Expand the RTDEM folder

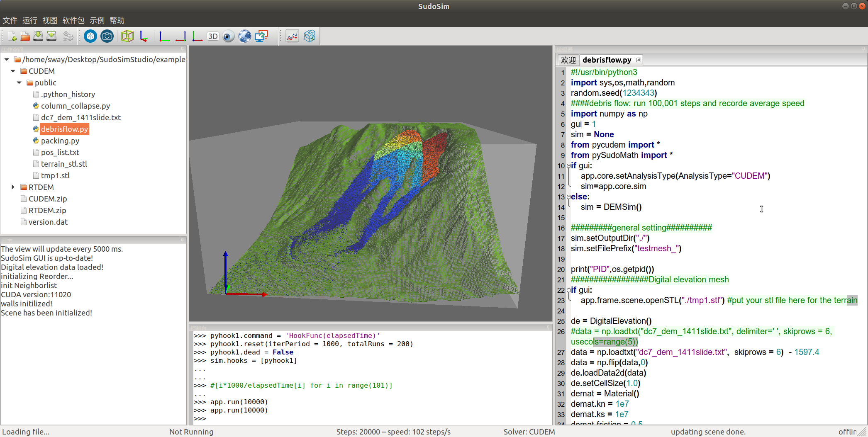(x=13, y=187)
